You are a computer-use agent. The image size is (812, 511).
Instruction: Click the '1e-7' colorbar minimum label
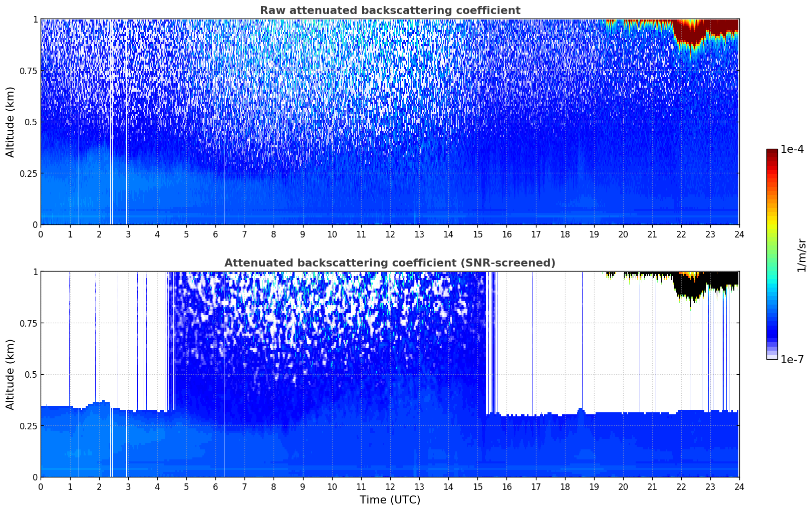pos(791,360)
